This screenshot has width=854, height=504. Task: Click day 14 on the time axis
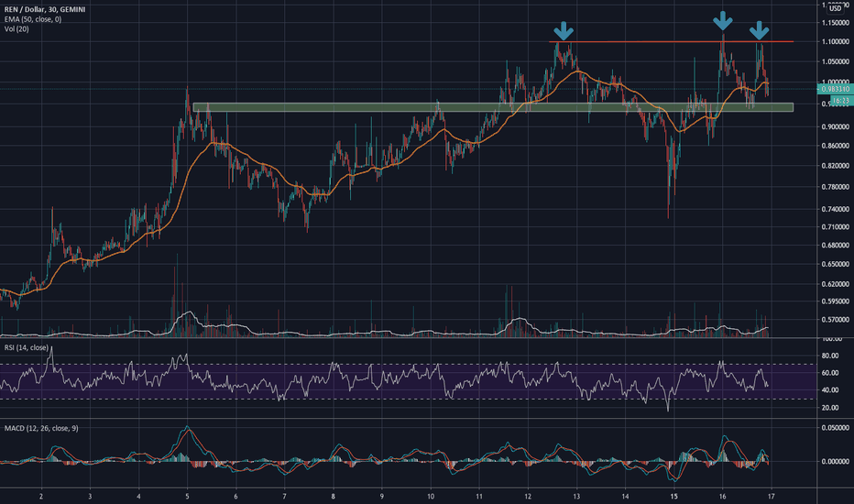tap(625, 497)
